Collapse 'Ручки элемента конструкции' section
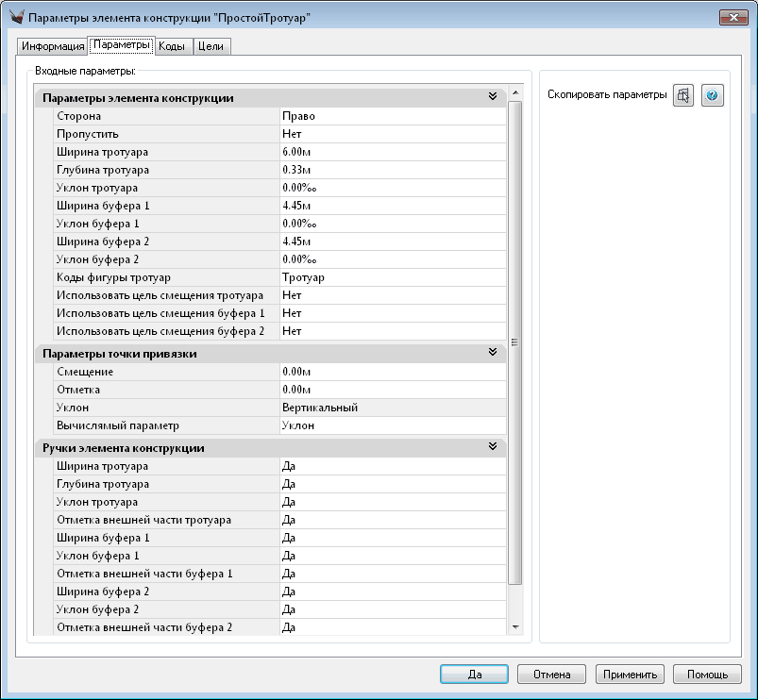Viewport: 758px width, 700px height. point(492,447)
